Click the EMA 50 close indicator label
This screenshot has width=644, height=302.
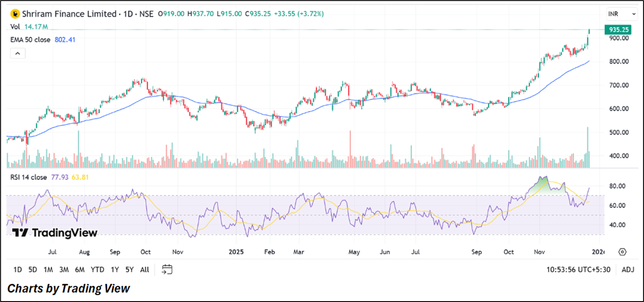[31, 40]
